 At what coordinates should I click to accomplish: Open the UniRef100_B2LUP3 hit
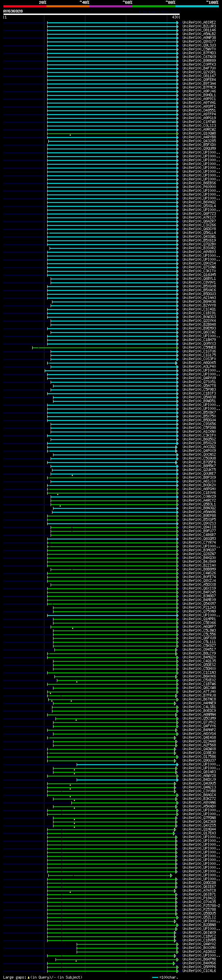tap(199, 26)
